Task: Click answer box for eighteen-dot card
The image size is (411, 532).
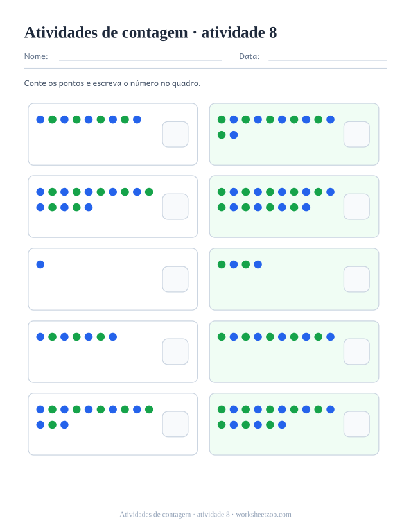Action: coord(356,207)
